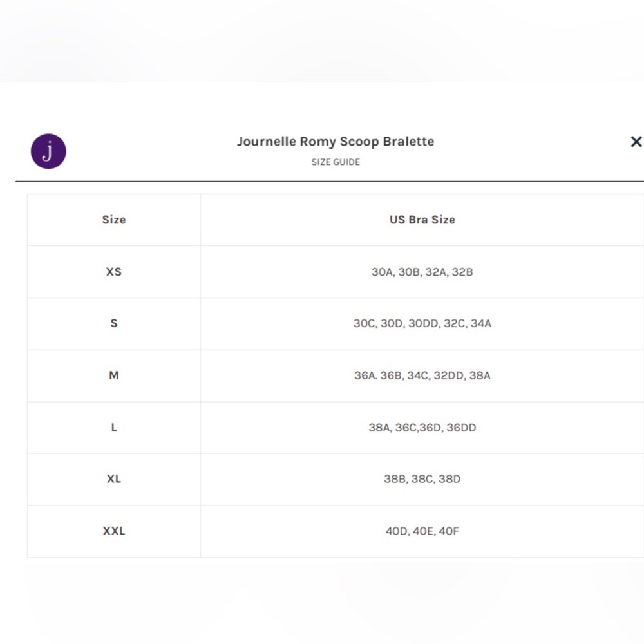Click the XXL size row label

tap(114, 531)
